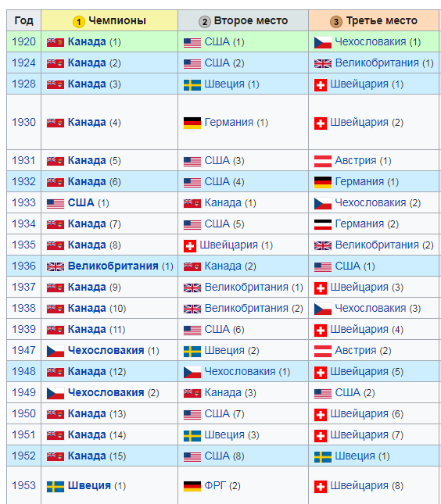Open the США link in 1936 third place
The height and width of the screenshot is (504, 441).
348,266
